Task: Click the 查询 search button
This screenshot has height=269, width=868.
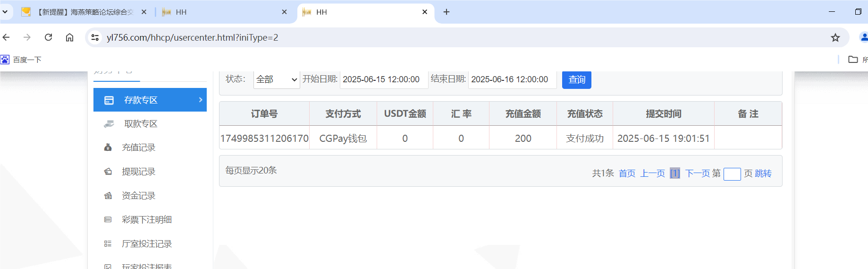Action: click(x=577, y=79)
